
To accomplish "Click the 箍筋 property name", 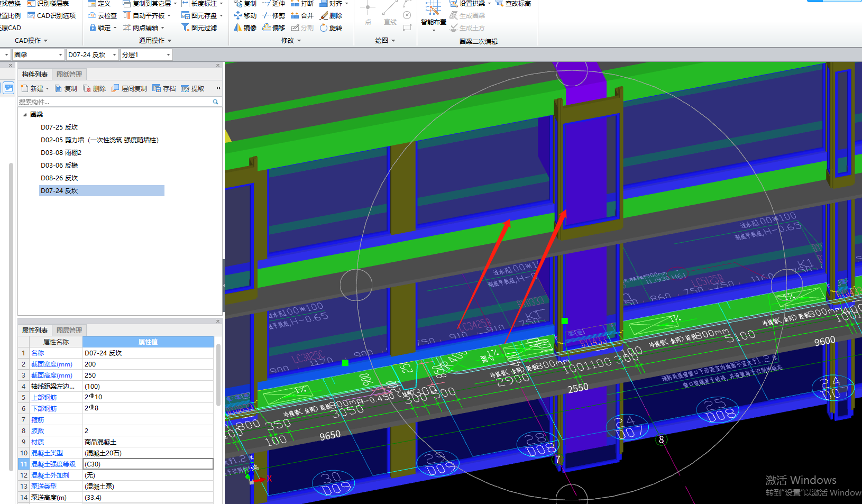I will pyautogui.click(x=38, y=419).
